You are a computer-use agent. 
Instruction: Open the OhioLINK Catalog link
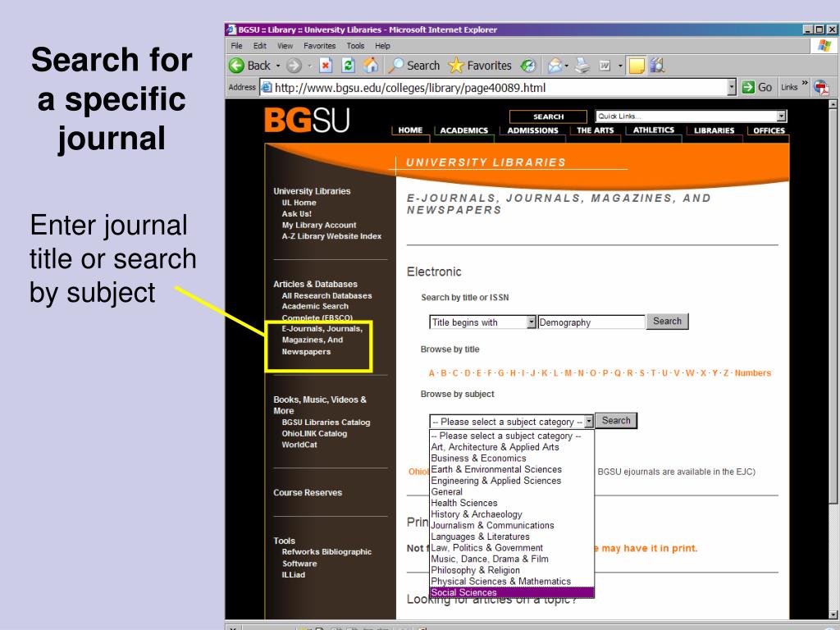tap(314, 433)
